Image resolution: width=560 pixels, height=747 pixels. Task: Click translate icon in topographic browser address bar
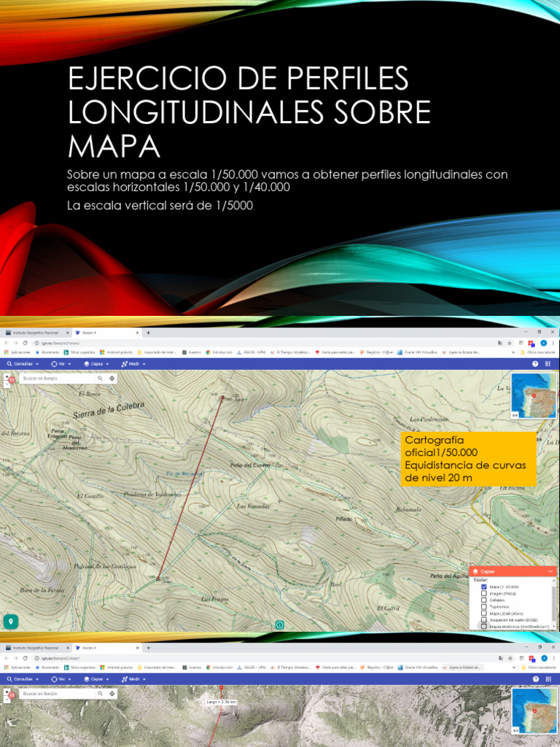point(499,343)
